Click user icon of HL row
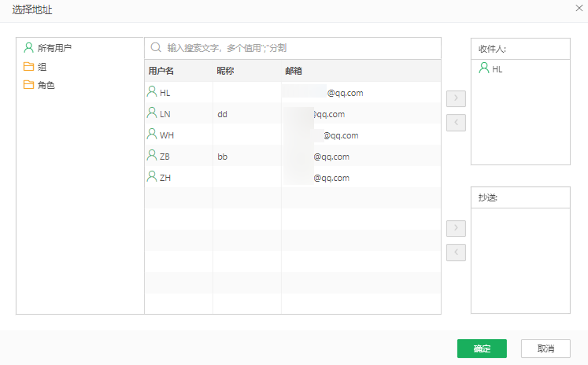Screen dimensions: 588x365 pyautogui.click(x=152, y=92)
